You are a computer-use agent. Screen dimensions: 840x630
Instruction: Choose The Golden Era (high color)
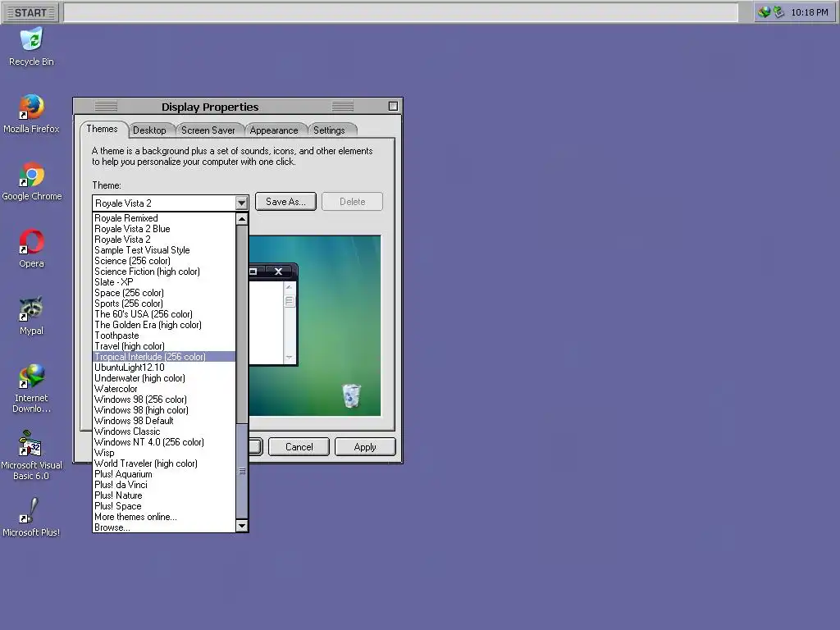[164, 325]
